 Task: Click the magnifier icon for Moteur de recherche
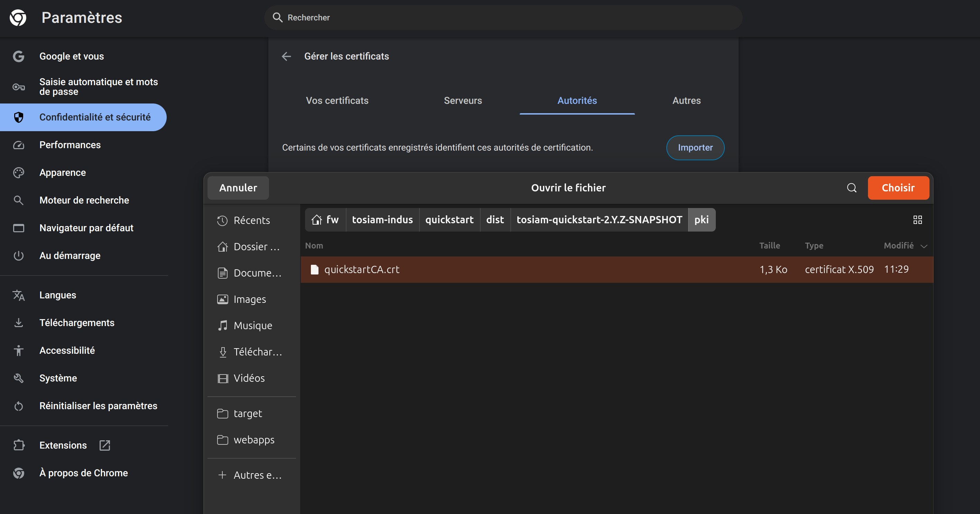(x=19, y=200)
